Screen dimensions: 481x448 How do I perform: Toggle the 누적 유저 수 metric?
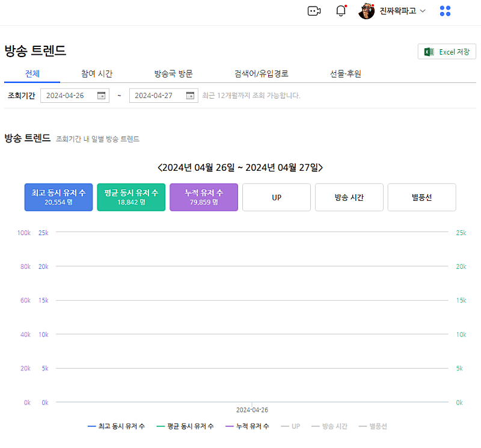tap(204, 197)
